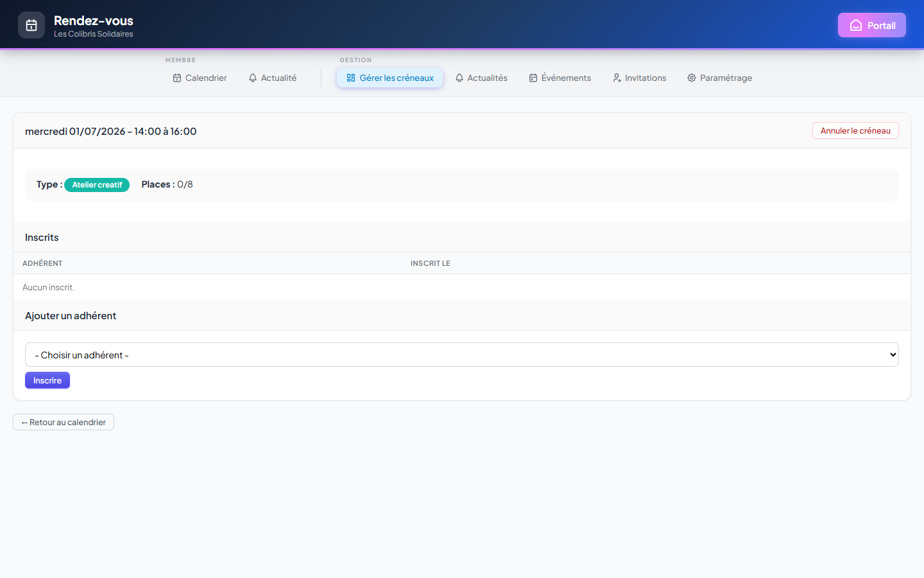Open the Actualité member tab
924x578 pixels.
[273, 78]
